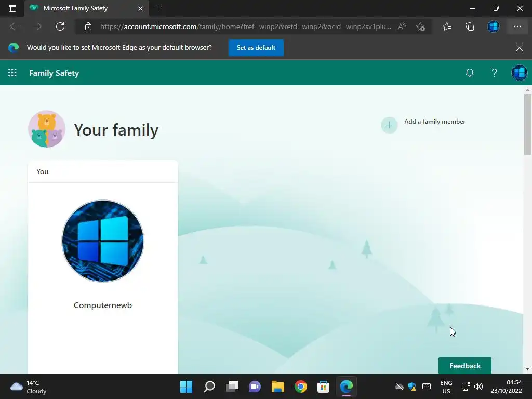Launch the Chat app from taskbar
The height and width of the screenshot is (399, 532).
pos(255,387)
